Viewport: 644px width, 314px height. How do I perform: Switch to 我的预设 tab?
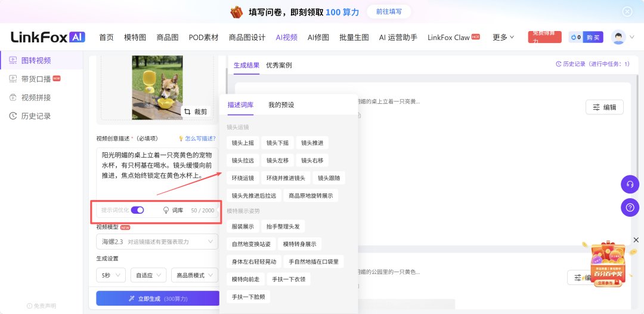[x=281, y=105]
